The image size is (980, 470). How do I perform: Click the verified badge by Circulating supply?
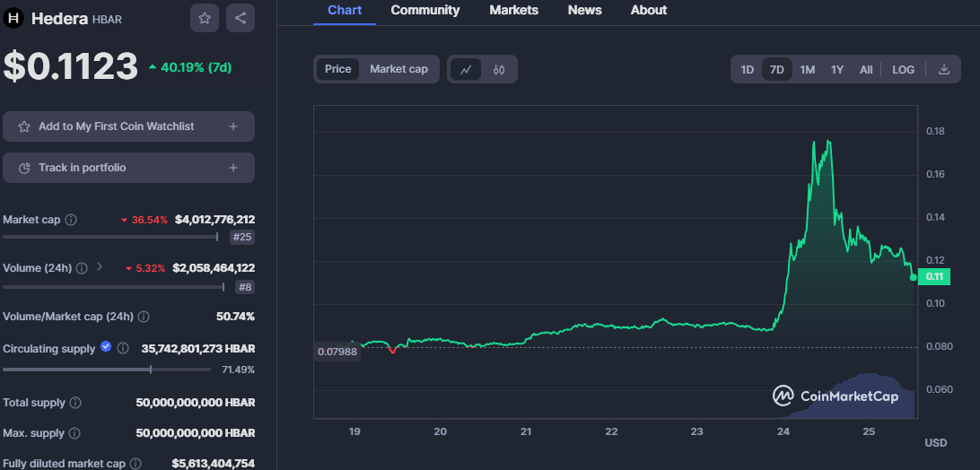click(x=106, y=347)
